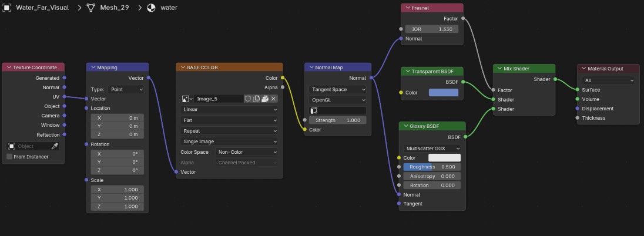Enable the From Instancer checkbox

coord(9,157)
